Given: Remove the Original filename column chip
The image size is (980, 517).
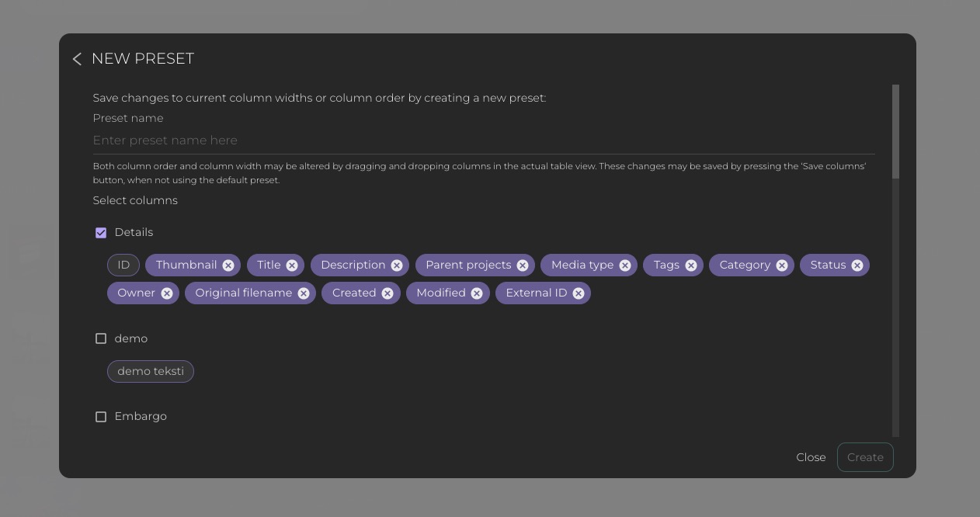Looking at the screenshot, I should (x=304, y=293).
